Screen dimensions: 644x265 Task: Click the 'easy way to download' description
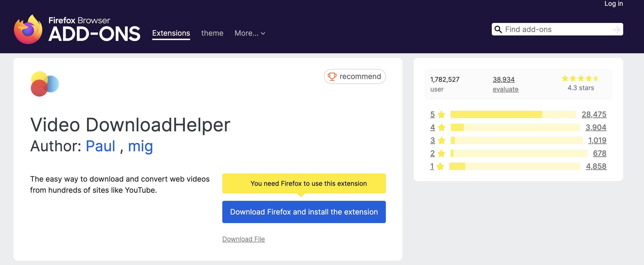(120, 184)
